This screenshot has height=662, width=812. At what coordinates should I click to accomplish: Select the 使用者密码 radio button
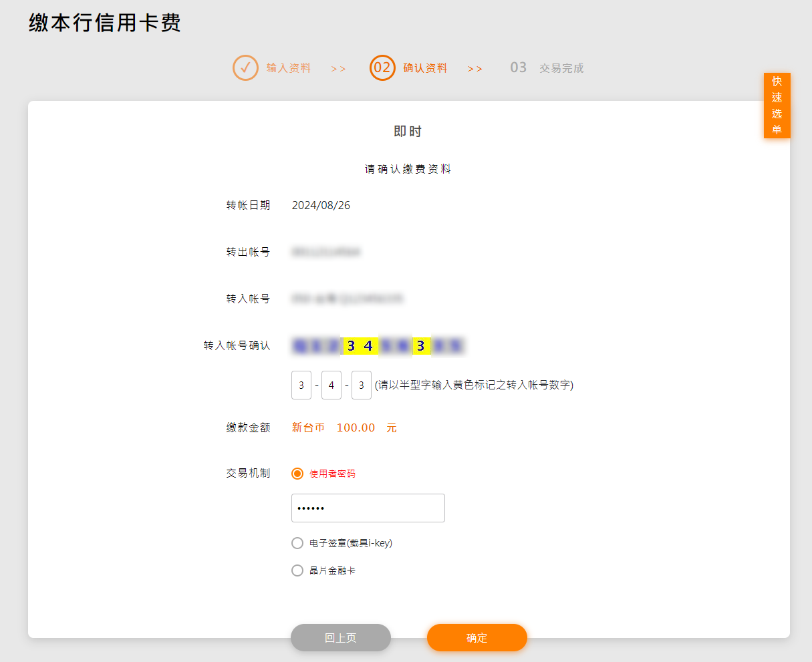coord(297,474)
